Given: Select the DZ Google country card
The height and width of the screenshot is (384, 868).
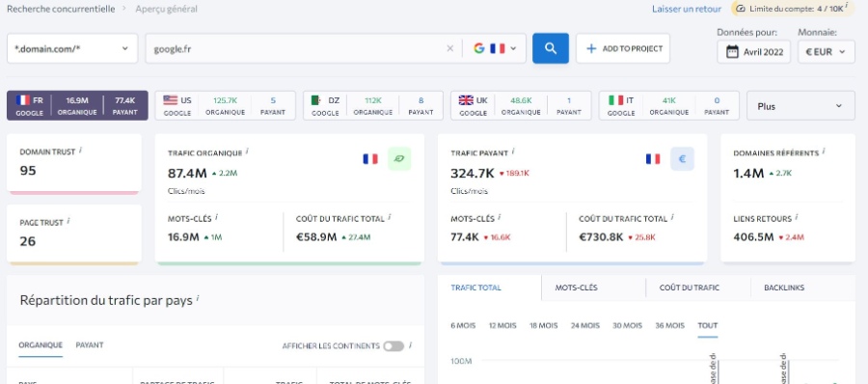Looking at the screenshot, I should (373, 105).
